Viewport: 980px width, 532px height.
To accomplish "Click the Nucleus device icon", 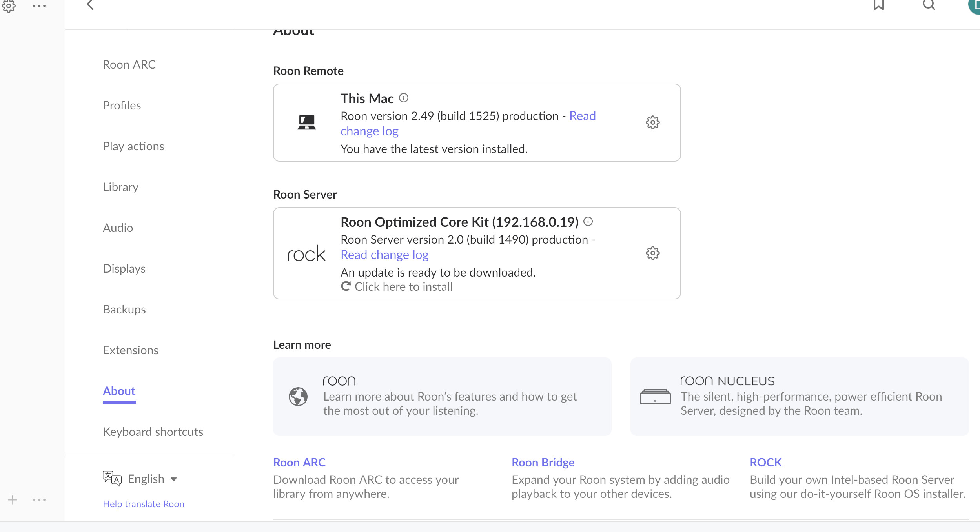I will point(655,396).
